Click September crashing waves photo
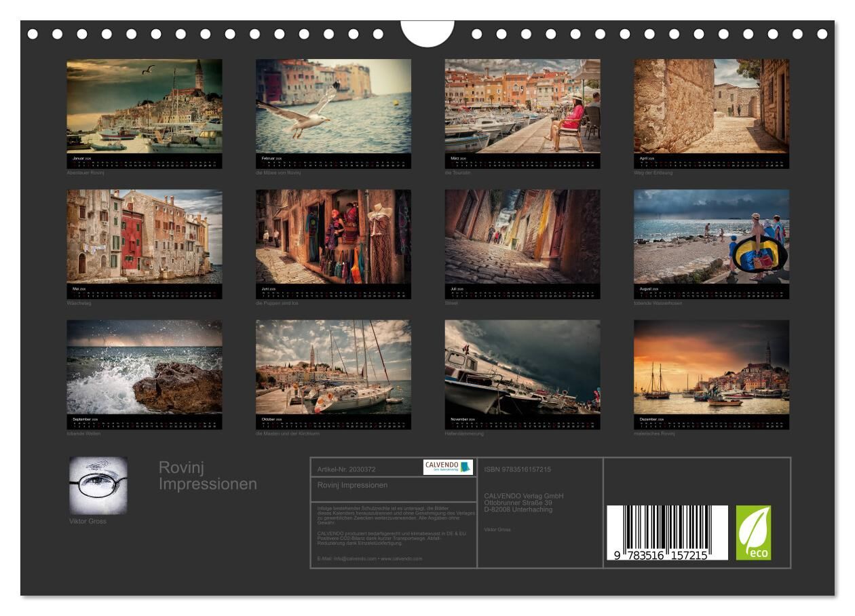The width and height of the screenshot is (855, 616). tap(145, 367)
